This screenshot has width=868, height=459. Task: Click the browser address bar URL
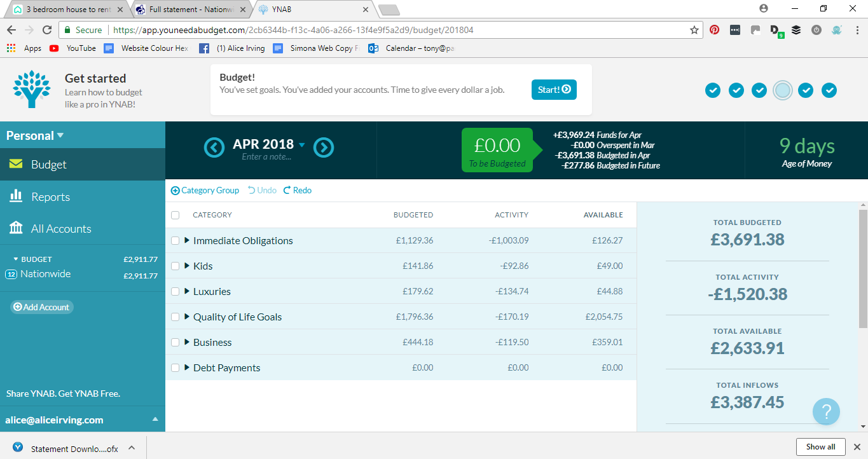[293, 30]
